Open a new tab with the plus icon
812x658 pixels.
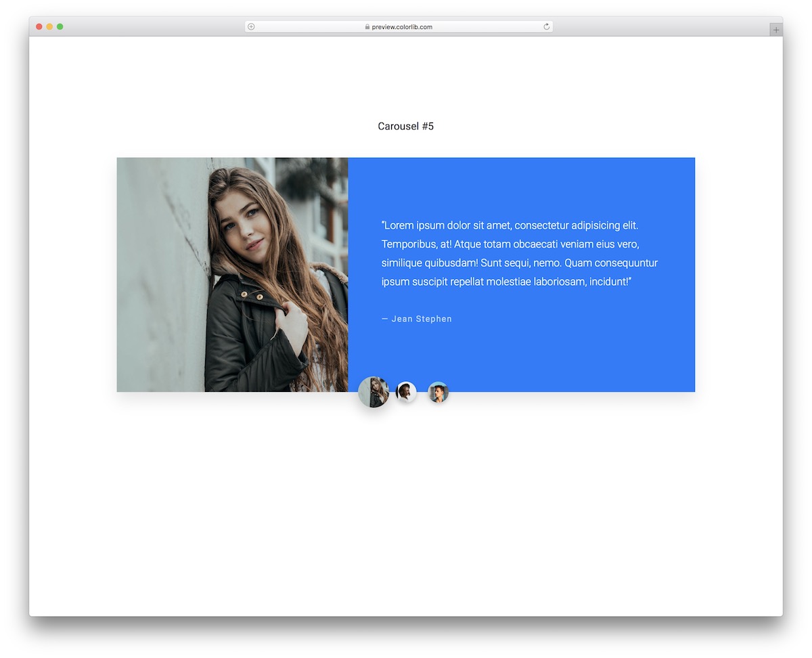[x=775, y=29]
